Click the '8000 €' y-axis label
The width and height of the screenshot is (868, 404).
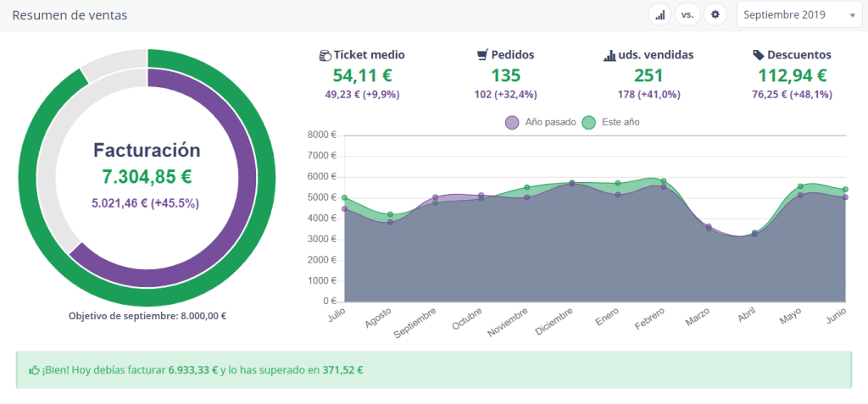pyautogui.click(x=321, y=135)
